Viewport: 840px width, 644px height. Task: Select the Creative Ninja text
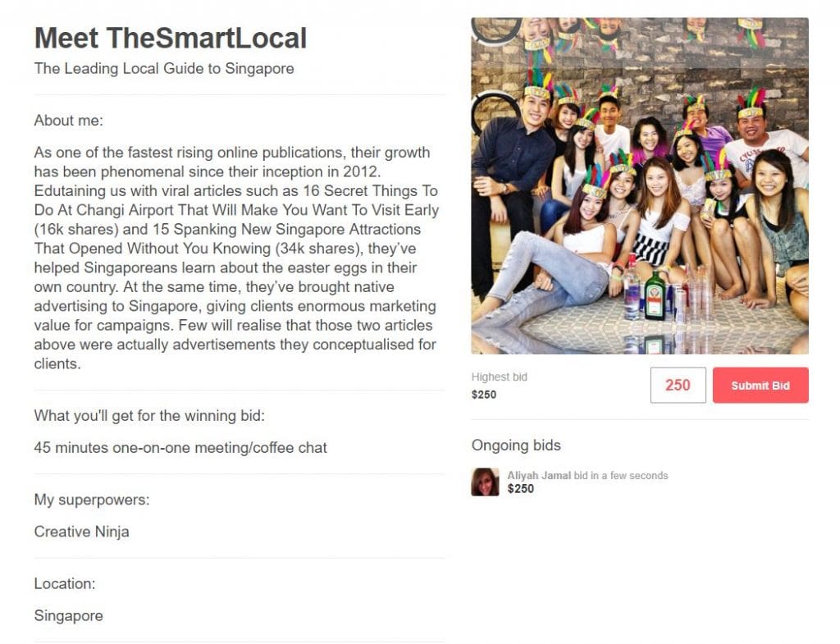click(x=81, y=532)
